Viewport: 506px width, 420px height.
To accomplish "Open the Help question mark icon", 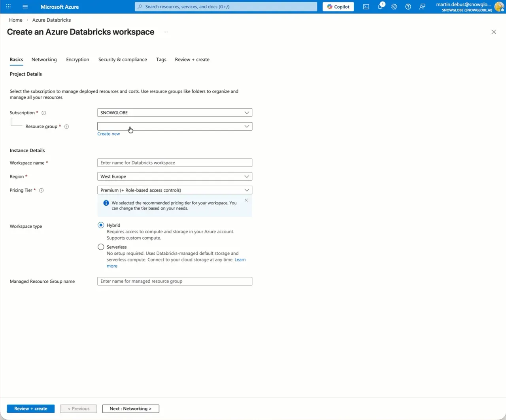I will click(408, 7).
